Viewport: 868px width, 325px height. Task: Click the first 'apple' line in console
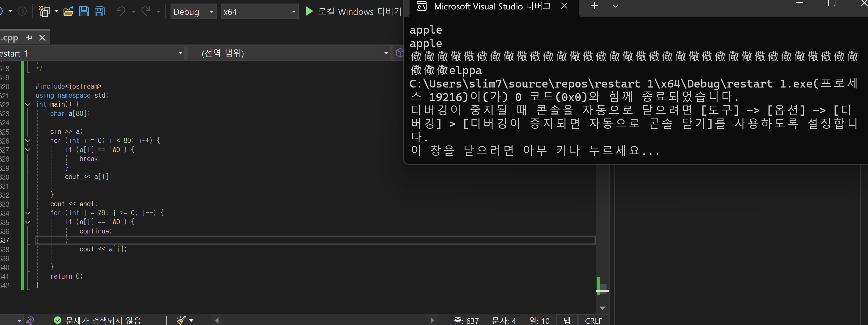[426, 30]
